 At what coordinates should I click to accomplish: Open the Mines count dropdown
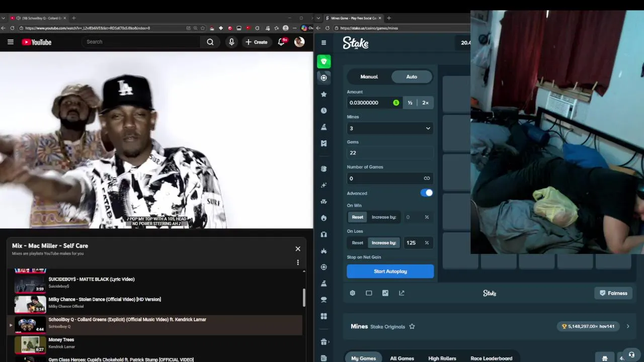pyautogui.click(x=390, y=128)
